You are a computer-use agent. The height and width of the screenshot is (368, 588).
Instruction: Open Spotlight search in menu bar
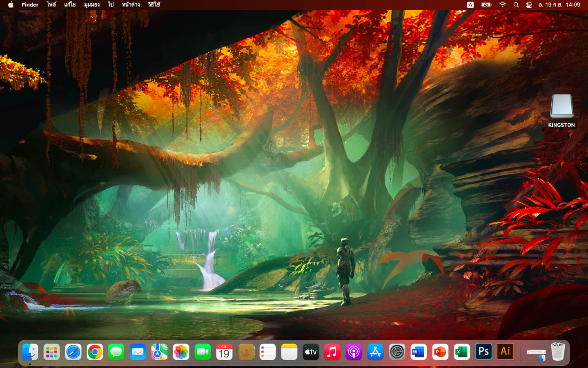[x=516, y=5]
